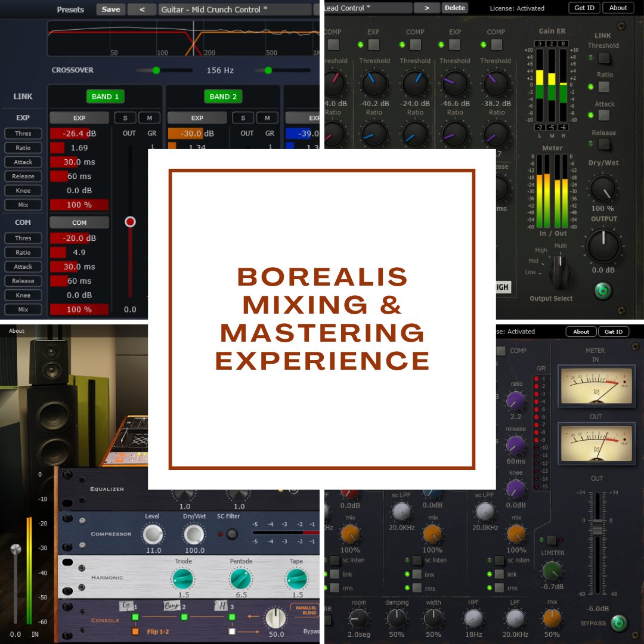The width and height of the screenshot is (644, 644).
Task: Toggle the Eq 1 green console square
Action: click(x=135, y=617)
